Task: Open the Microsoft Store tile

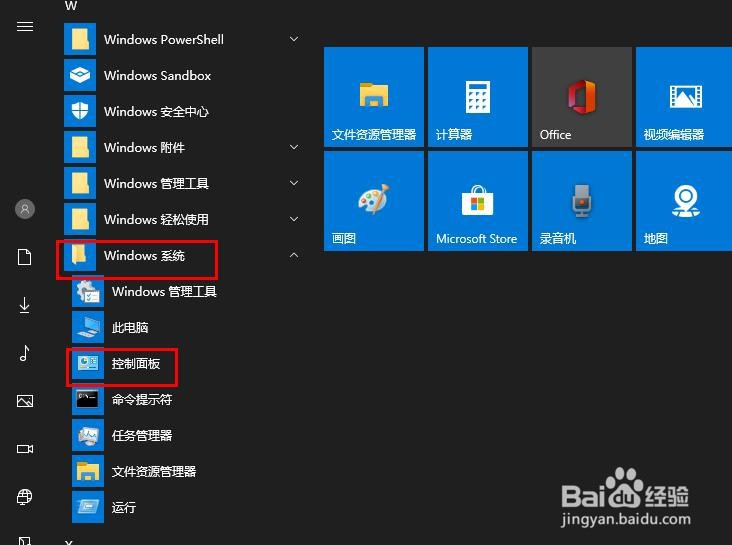Action: [x=478, y=201]
